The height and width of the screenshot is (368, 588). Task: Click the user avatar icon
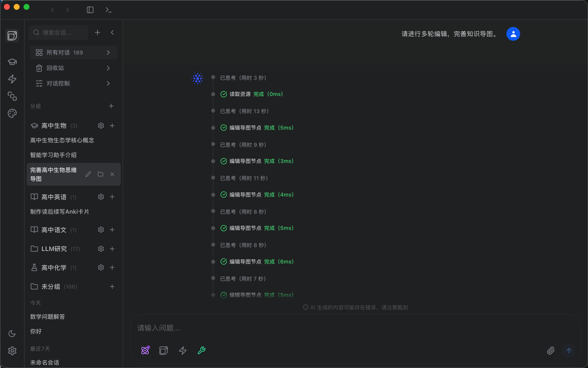(513, 34)
